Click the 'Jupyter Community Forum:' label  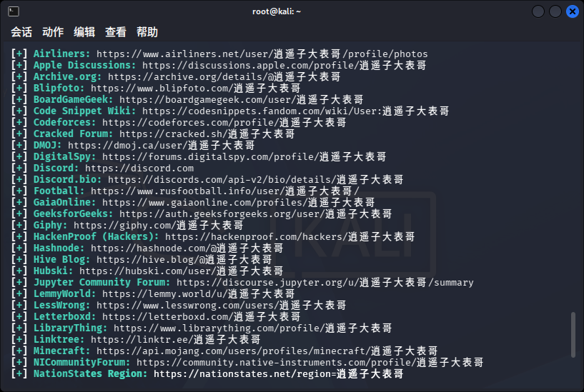(x=102, y=282)
